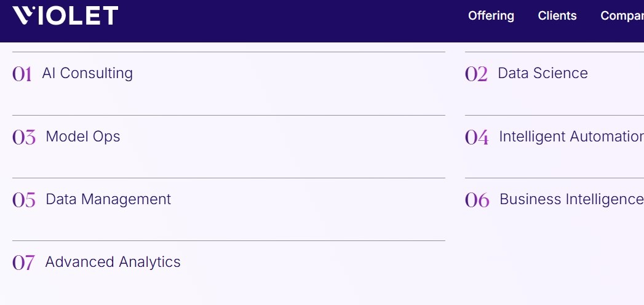This screenshot has height=305, width=644.
Task: Click the 02 number marker
Action: (x=476, y=74)
